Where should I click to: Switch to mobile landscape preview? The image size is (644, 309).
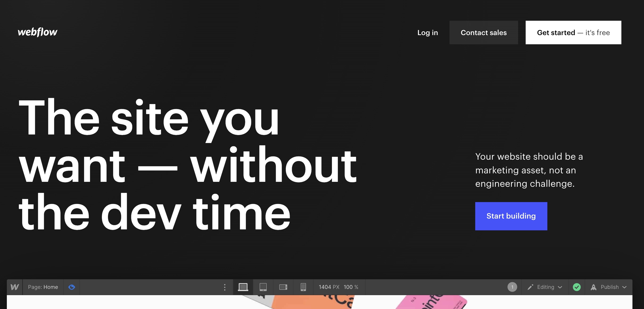(283, 287)
